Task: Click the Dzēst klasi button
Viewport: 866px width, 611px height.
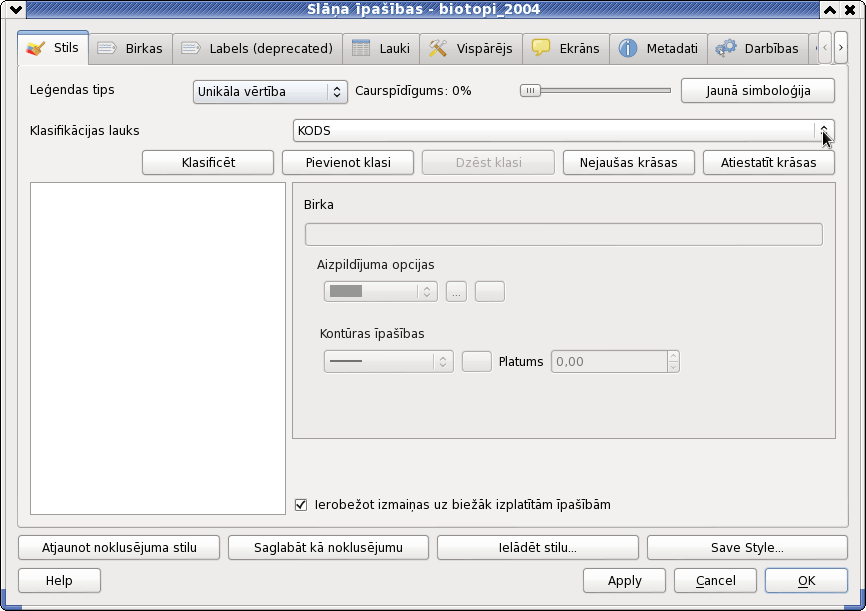Action: 488,163
